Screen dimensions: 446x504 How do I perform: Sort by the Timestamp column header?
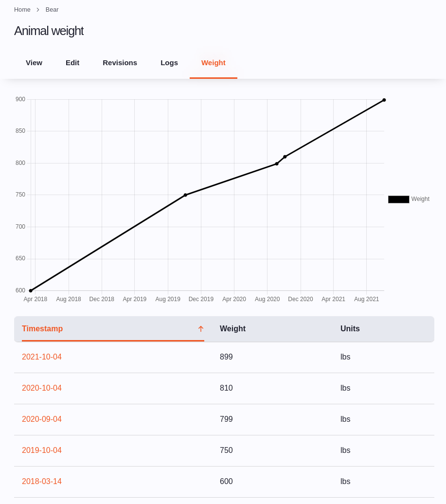[42, 329]
